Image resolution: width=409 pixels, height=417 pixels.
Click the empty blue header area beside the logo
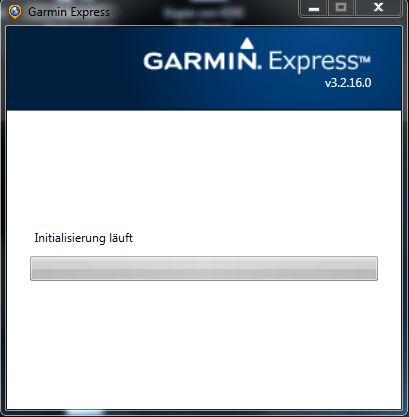tap(73, 68)
